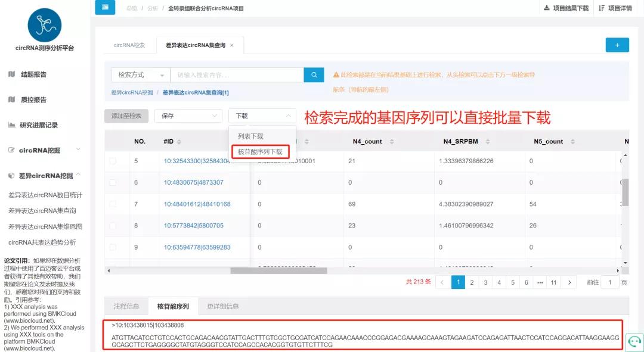
Task: Click the blue hamburger menu toggle icon
Action: click(105, 7)
